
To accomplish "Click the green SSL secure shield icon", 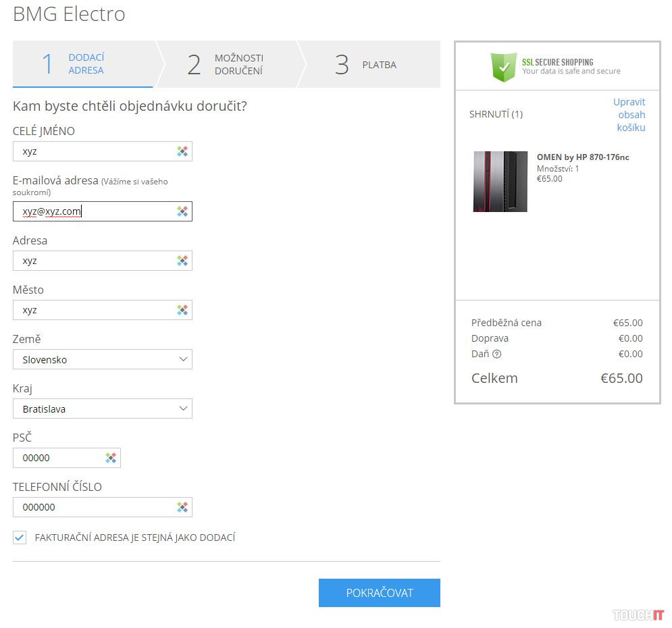I will click(503, 66).
